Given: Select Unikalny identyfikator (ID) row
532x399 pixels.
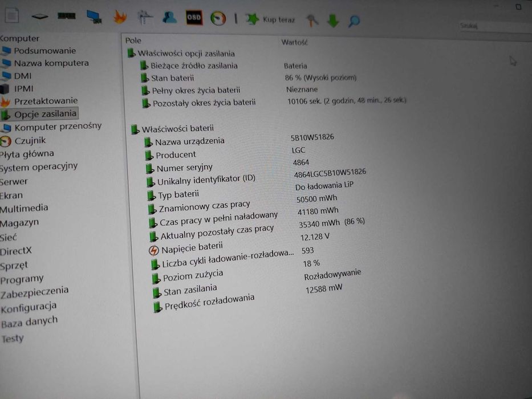Looking at the screenshot, I should (x=201, y=180).
